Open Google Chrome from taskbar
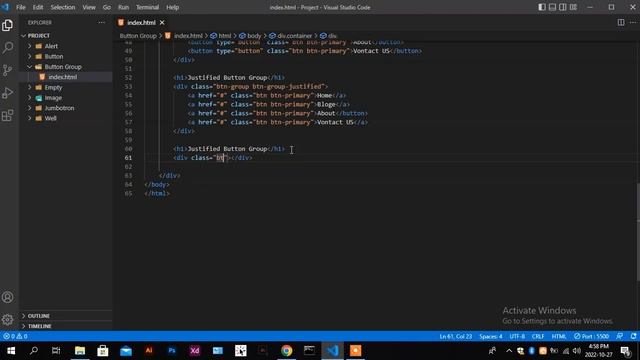 click(x=287, y=351)
